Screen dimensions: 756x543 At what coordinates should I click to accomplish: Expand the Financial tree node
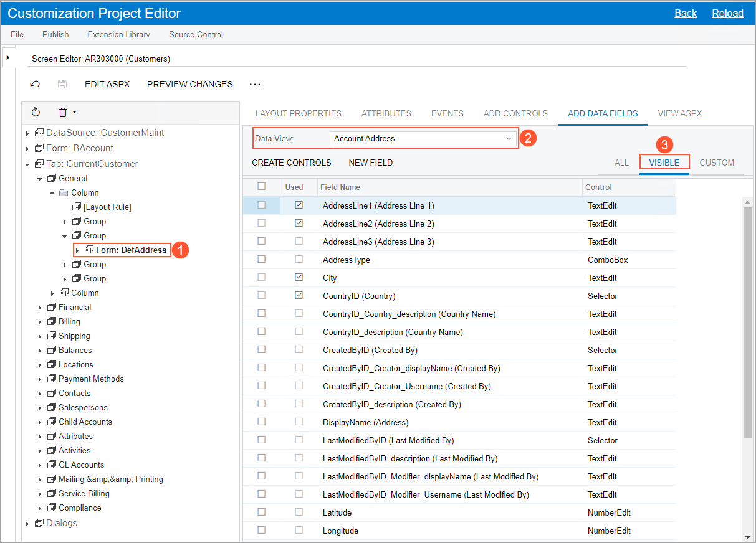(x=40, y=308)
